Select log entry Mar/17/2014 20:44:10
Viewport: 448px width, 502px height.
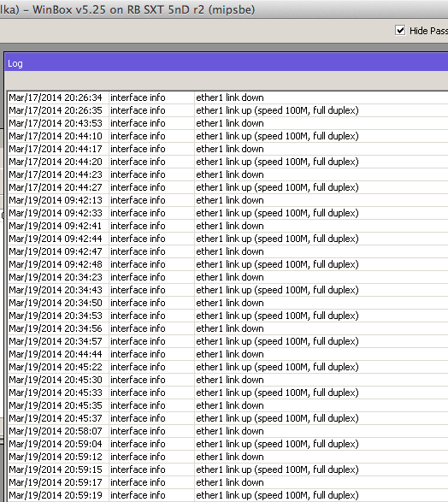point(227,136)
